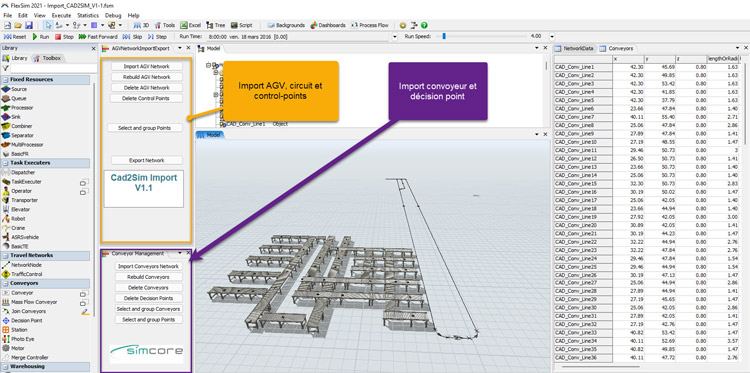Switch to the Toolbox tab

point(48,58)
